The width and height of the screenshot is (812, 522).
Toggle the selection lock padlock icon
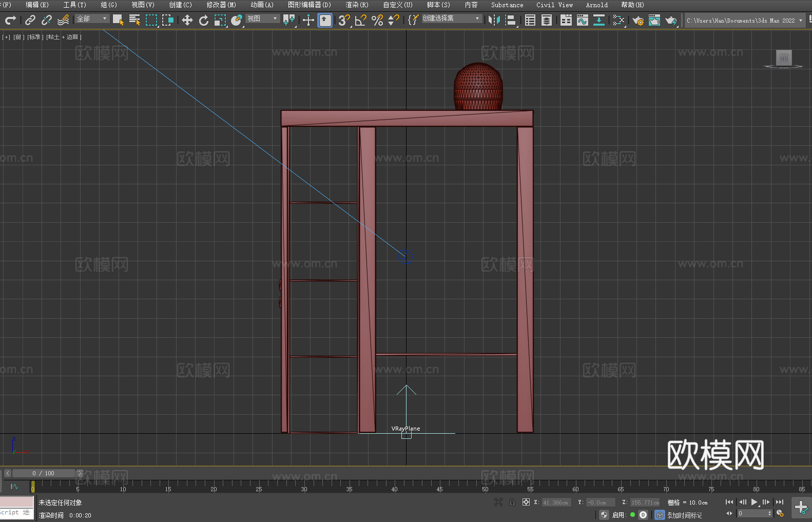tap(512, 502)
